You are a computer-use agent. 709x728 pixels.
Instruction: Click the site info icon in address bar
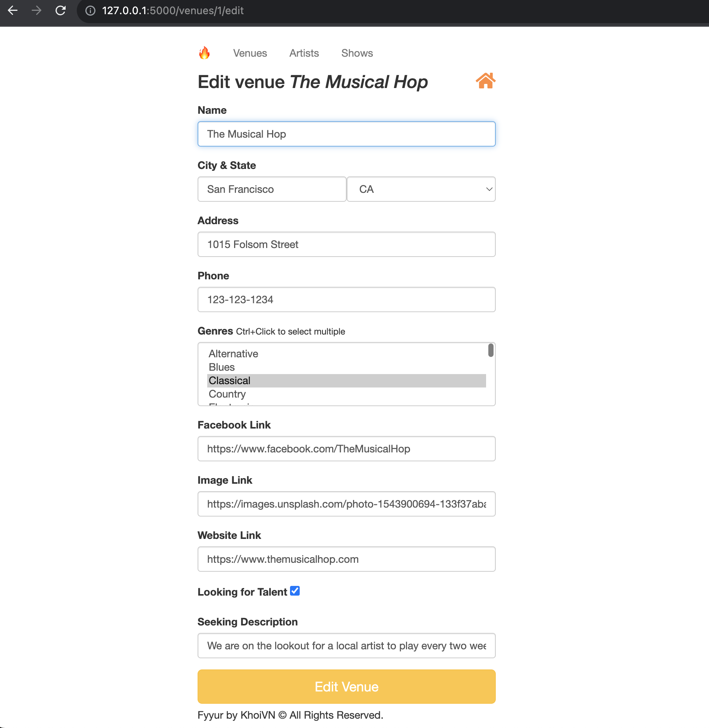point(90,10)
